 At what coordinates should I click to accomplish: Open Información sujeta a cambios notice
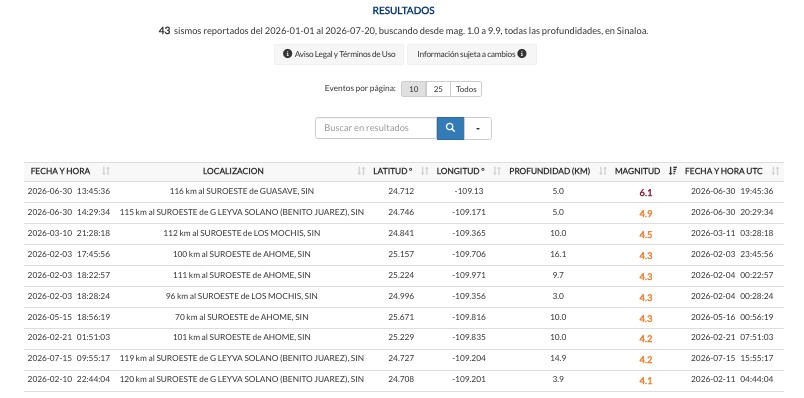click(x=472, y=54)
